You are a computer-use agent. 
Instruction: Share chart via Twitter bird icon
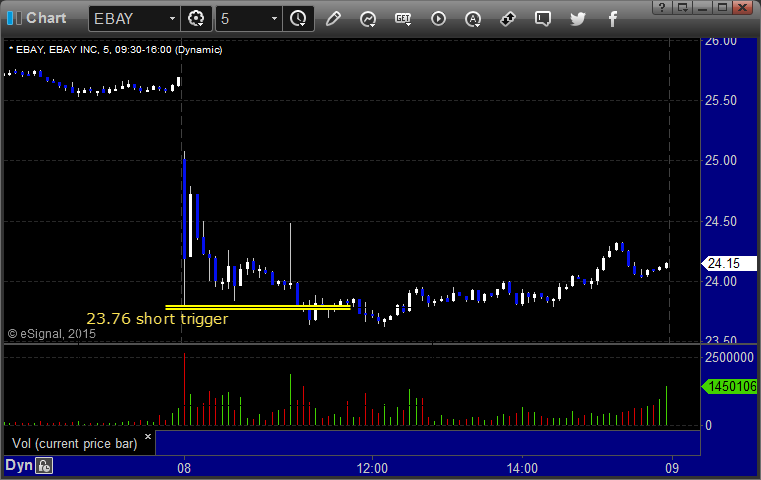[578, 19]
